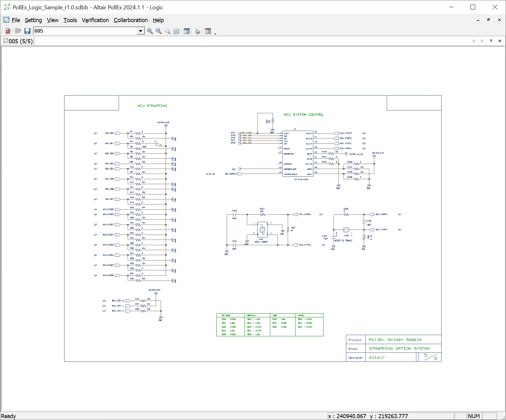Select the 005 (5/5) sheet tab
Screen dimensions: 506x420
tap(18, 41)
